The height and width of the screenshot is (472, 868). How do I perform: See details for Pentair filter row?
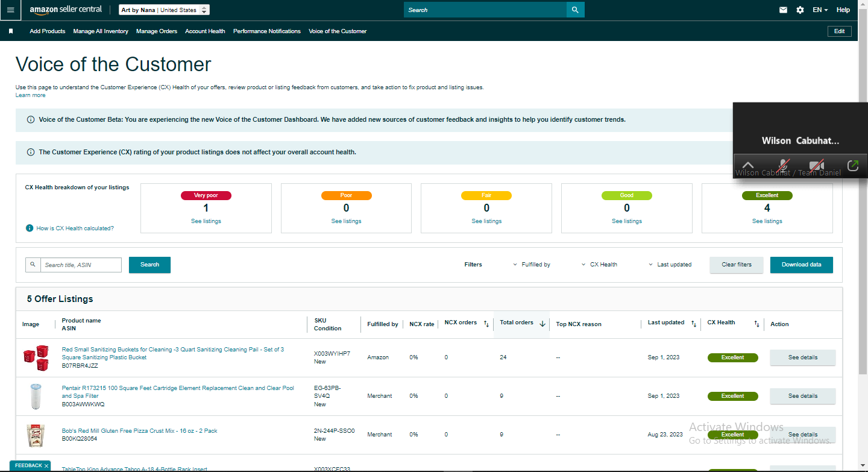coord(803,396)
